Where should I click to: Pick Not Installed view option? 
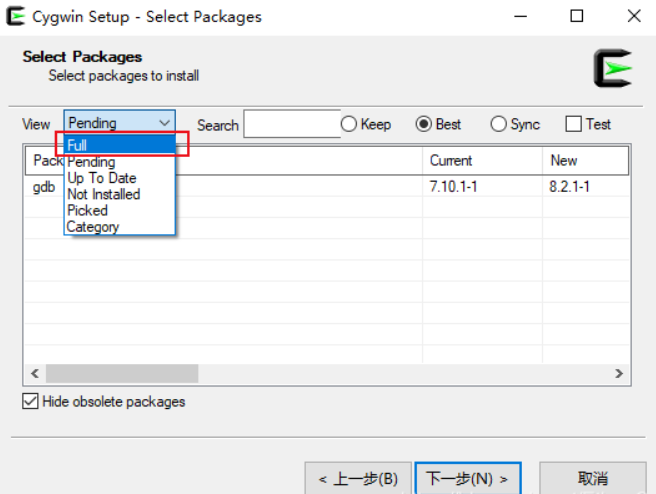coord(120,194)
